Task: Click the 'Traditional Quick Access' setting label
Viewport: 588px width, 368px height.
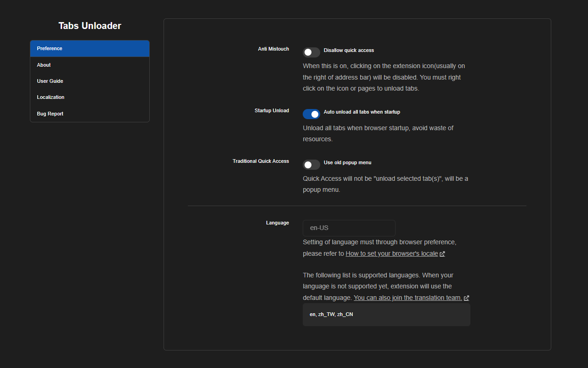Action: pos(260,161)
